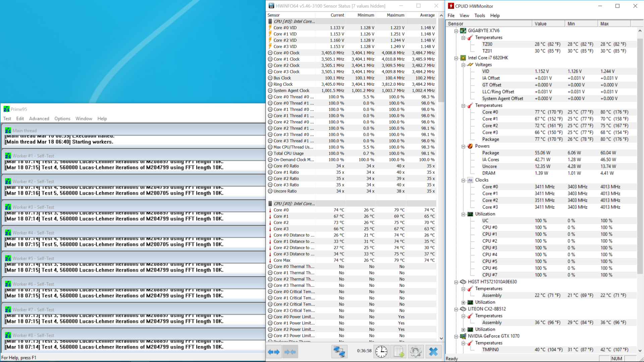Click Prime95 title bar application icon
This screenshot has height=362, width=644.
click(x=6, y=109)
